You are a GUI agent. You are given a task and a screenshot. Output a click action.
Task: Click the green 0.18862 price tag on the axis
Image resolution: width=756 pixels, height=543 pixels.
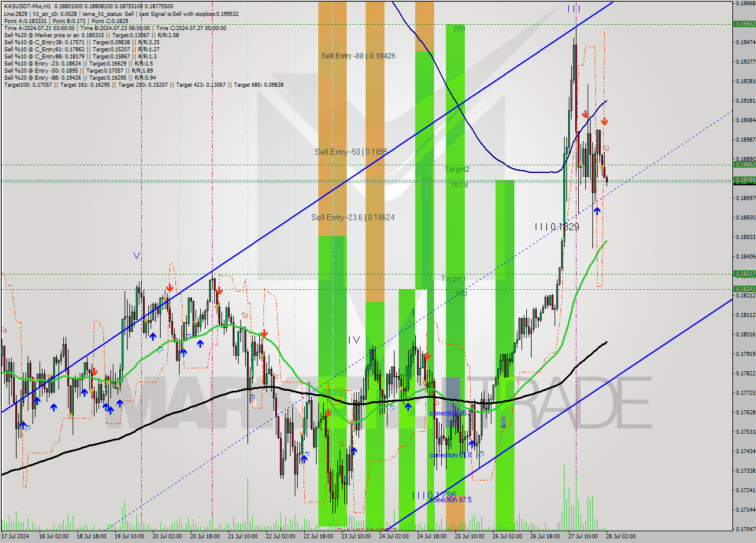pyautogui.click(x=744, y=165)
